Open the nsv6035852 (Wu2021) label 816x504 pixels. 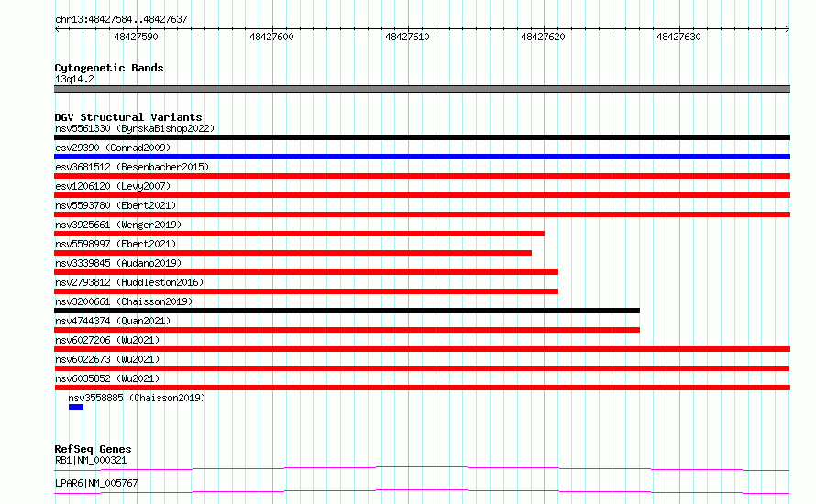(x=107, y=378)
